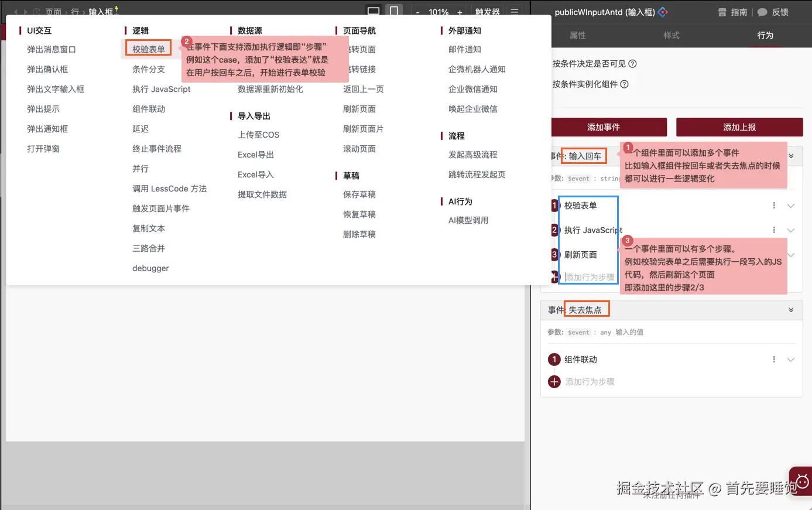Viewport: 812px width, 510px height.
Task: Open the 指南 guide
Action: 733,12
